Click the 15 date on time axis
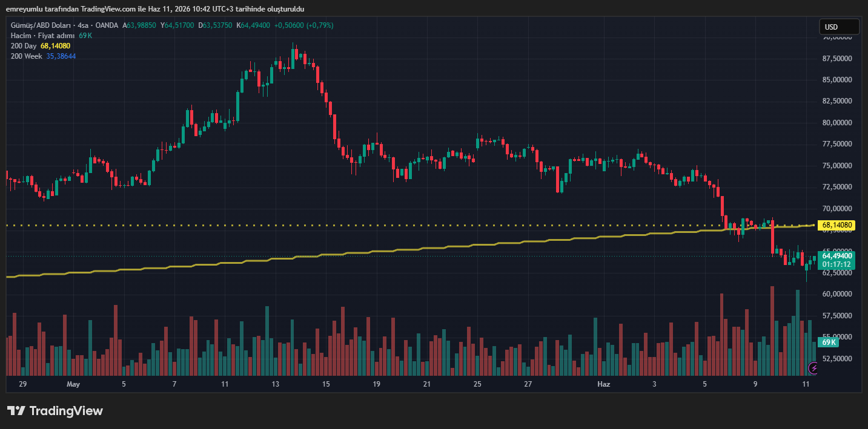 pyautogui.click(x=326, y=384)
